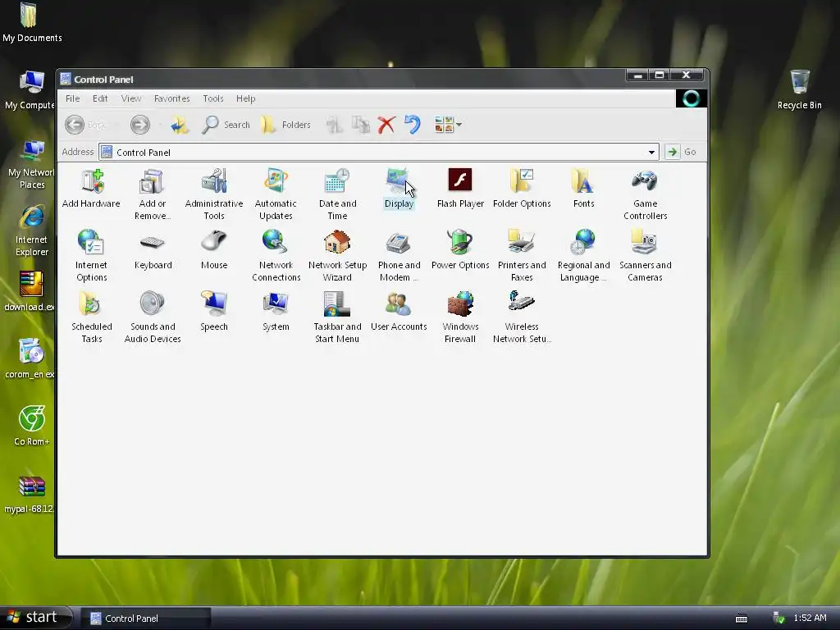Open the View menu
Viewport: 840px width, 630px height.
pyautogui.click(x=131, y=98)
